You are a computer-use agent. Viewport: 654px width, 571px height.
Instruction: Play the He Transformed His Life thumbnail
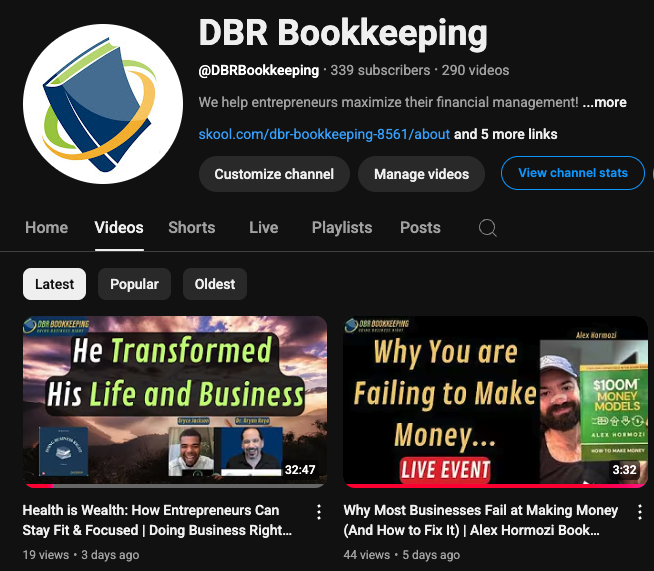[175, 401]
